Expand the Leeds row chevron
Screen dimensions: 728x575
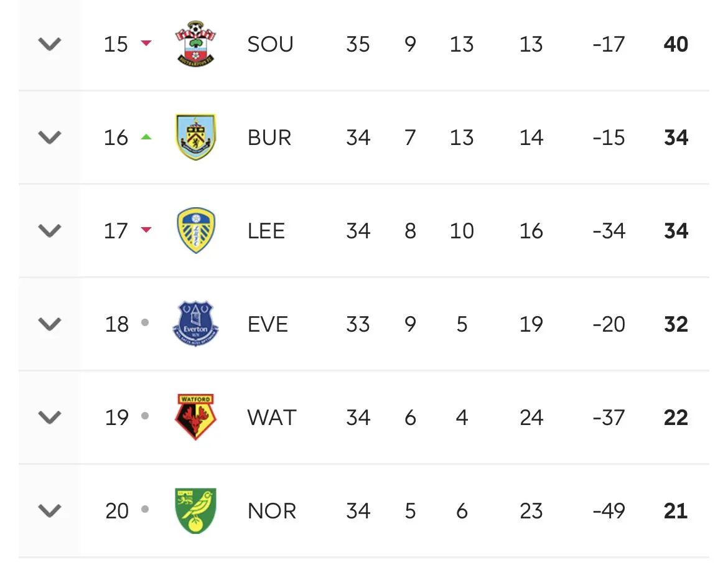point(50,231)
